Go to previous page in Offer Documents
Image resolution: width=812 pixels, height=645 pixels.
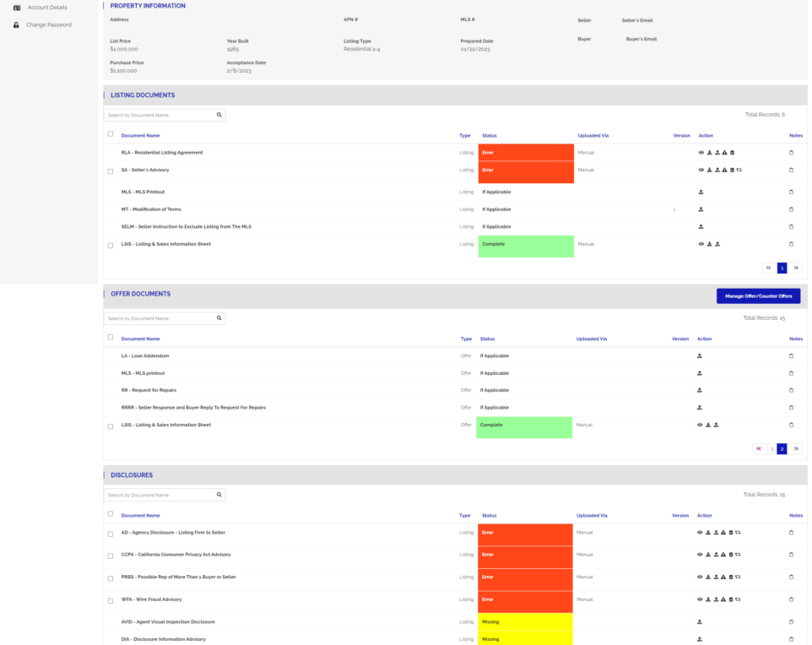tap(759, 449)
